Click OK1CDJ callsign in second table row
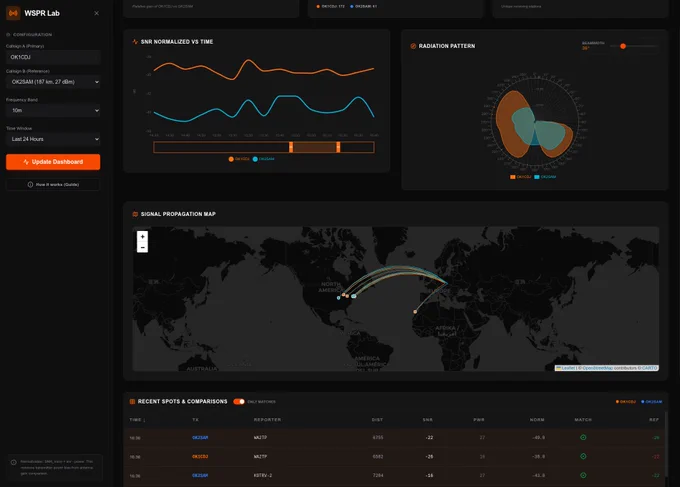Screen dimensions: 680x487 200,457
